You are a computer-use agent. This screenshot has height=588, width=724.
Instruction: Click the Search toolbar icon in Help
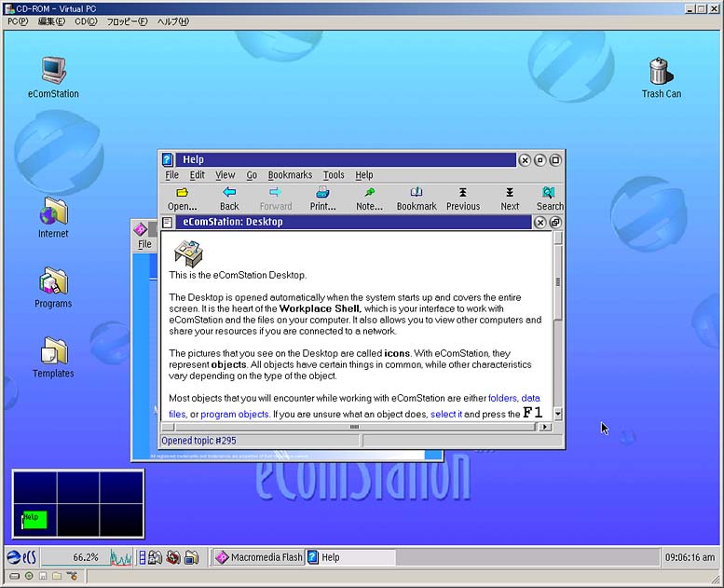550,199
